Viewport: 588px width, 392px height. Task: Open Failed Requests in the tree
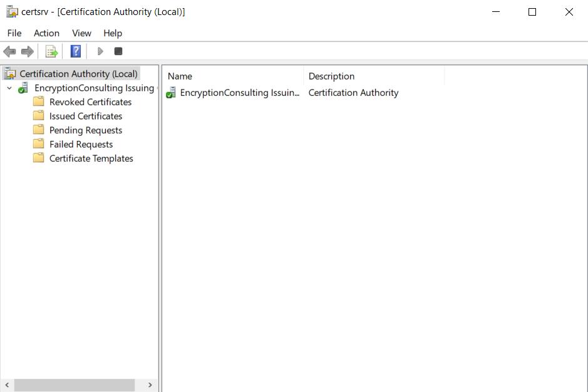click(81, 144)
